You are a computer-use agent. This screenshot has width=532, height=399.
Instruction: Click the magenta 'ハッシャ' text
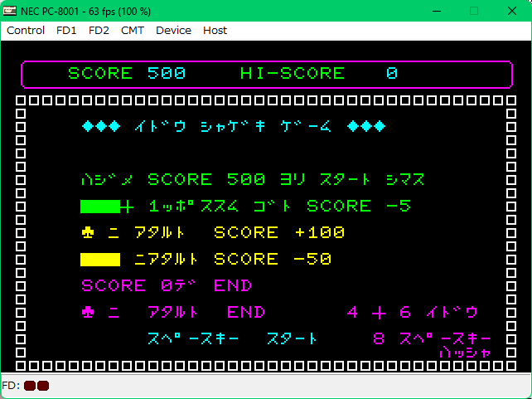465,353
